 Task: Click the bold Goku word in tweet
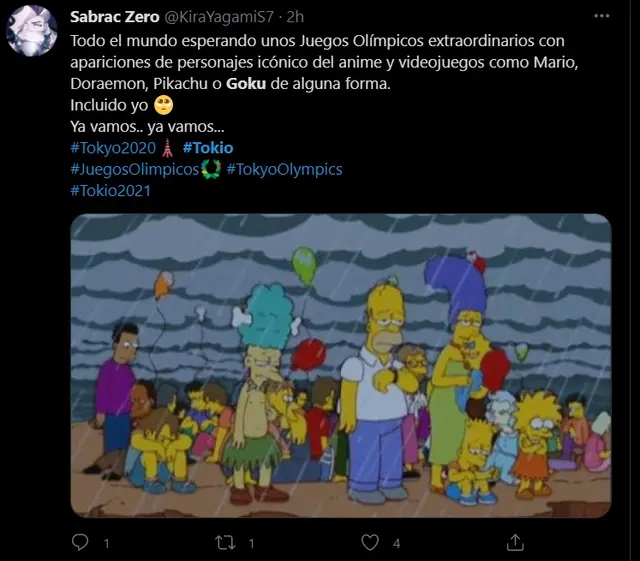pyautogui.click(x=246, y=84)
